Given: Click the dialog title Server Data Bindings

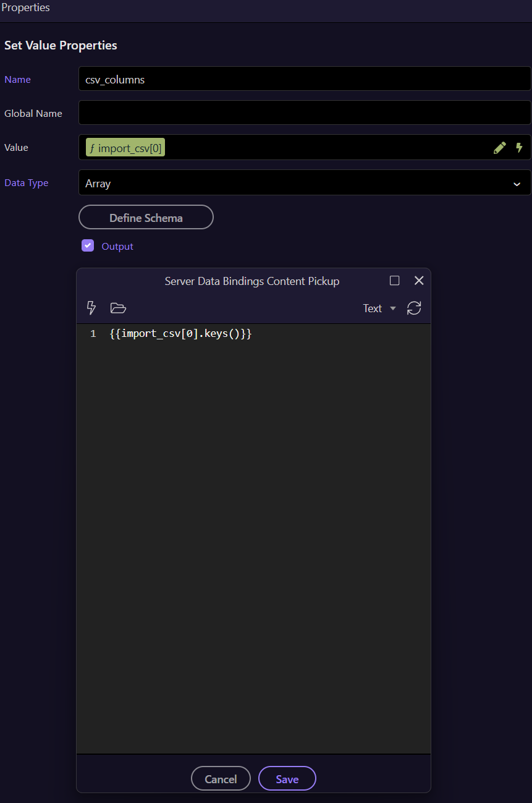Looking at the screenshot, I should click(x=251, y=281).
